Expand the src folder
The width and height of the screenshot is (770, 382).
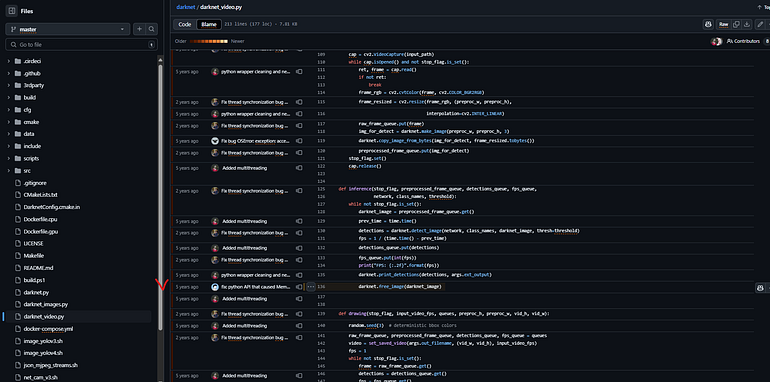(x=8, y=170)
